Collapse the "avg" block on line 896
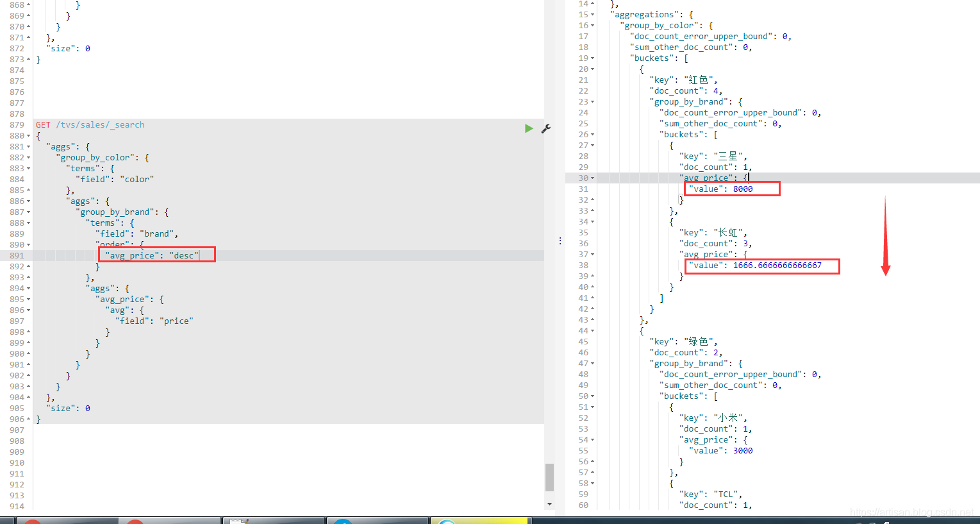Image resolution: width=980 pixels, height=524 pixels. click(29, 310)
